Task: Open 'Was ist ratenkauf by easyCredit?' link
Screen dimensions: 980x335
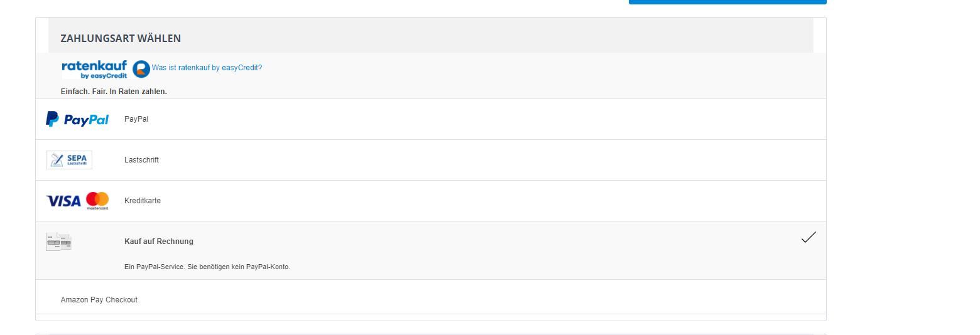Action: (207, 68)
